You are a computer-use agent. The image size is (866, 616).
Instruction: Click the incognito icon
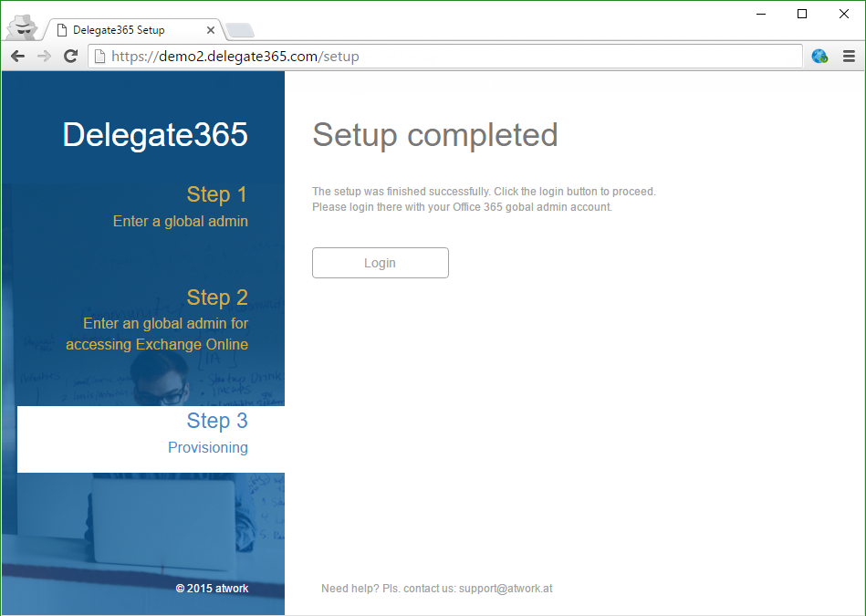(22, 27)
